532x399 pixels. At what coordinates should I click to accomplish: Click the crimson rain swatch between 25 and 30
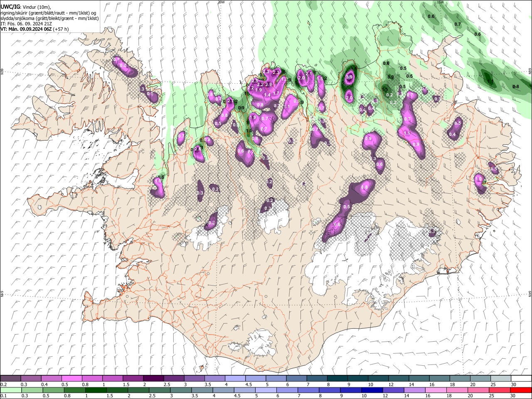(x=500, y=390)
